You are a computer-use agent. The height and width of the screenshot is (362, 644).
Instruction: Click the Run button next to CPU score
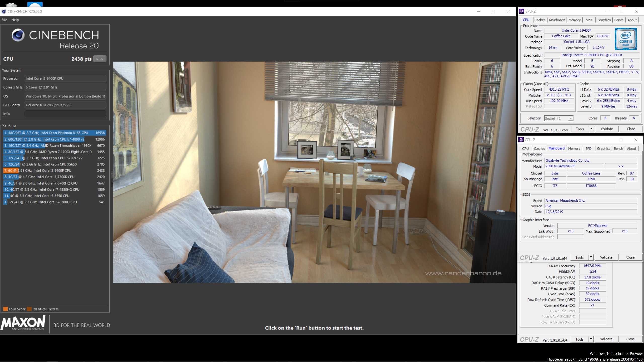tap(100, 59)
